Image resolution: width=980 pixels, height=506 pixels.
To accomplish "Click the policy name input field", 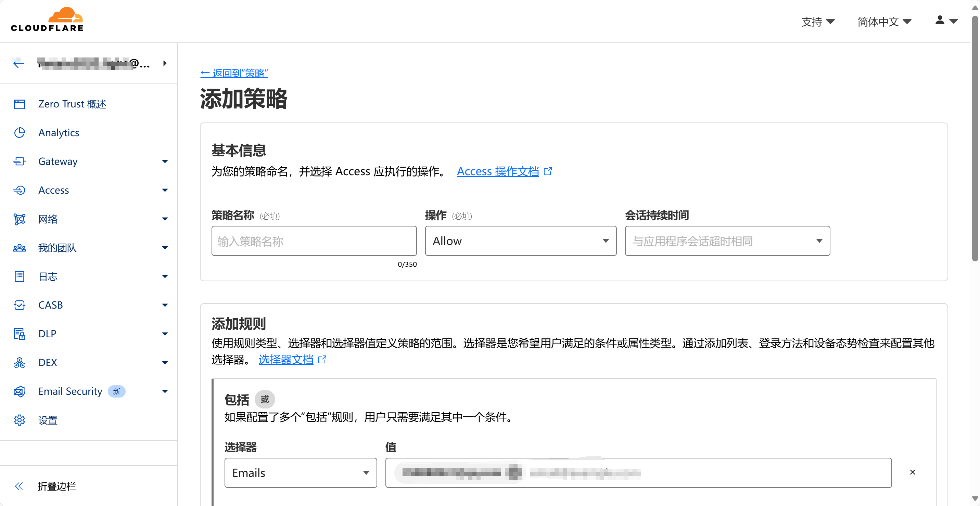I will 314,241.
